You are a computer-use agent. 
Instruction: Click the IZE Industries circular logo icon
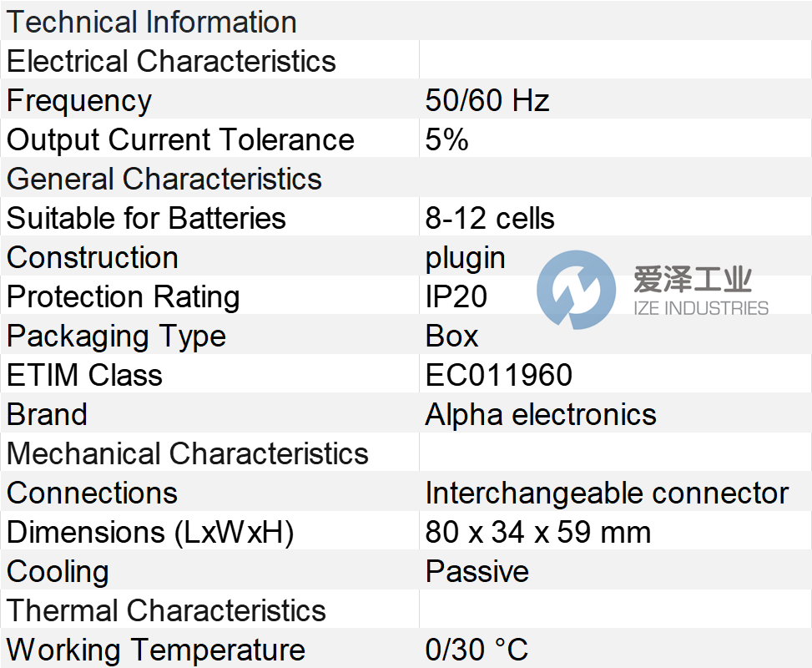(x=576, y=290)
